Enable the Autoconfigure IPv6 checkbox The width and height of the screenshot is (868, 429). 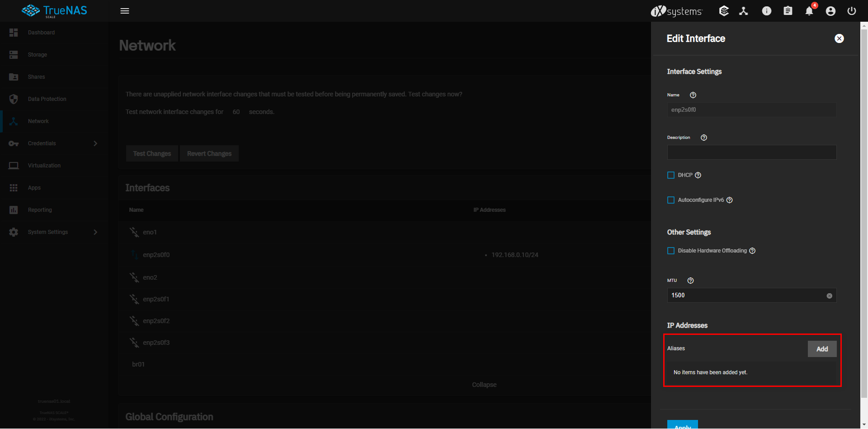pos(671,200)
